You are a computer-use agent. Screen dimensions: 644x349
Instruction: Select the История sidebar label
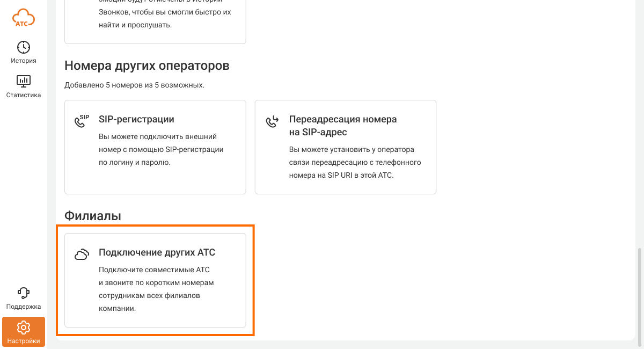pos(24,61)
